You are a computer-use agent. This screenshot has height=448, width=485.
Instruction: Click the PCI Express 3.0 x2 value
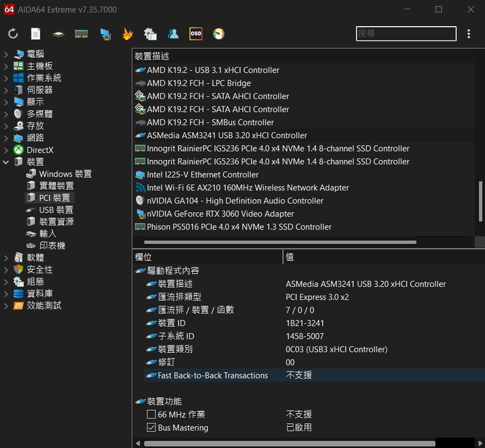tap(317, 297)
